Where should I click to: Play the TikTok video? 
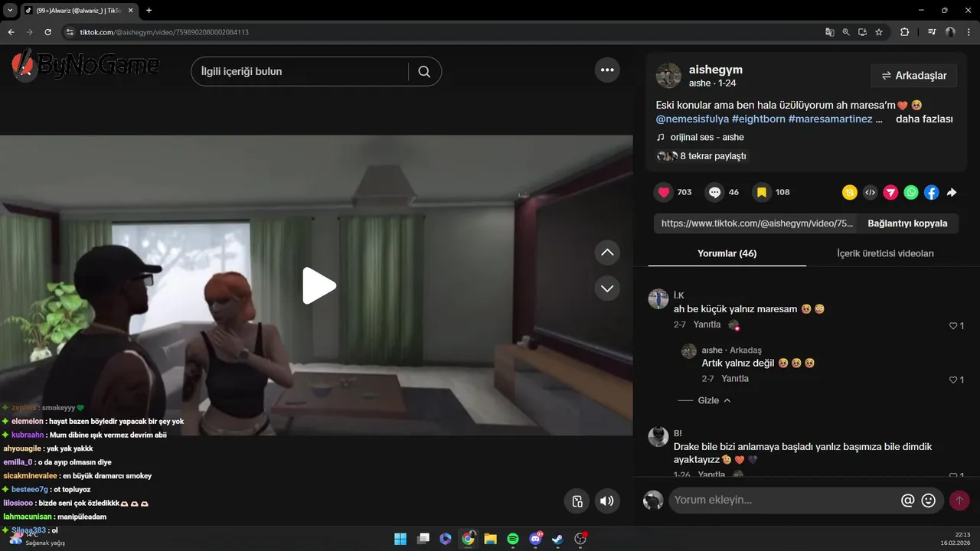319,285
